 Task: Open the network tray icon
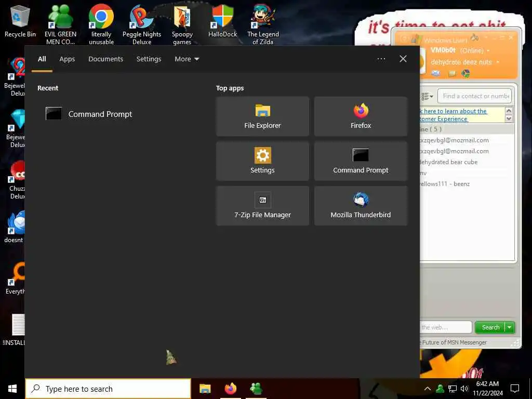453,389
